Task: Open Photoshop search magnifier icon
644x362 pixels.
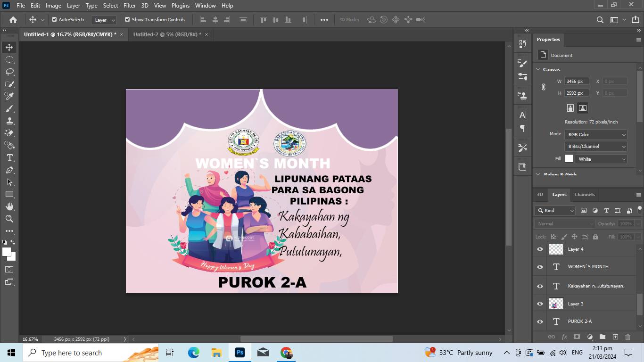Action: 600,20
